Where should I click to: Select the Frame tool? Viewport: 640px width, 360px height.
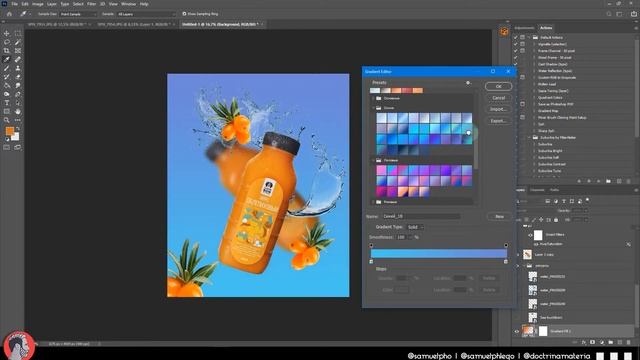(18, 51)
